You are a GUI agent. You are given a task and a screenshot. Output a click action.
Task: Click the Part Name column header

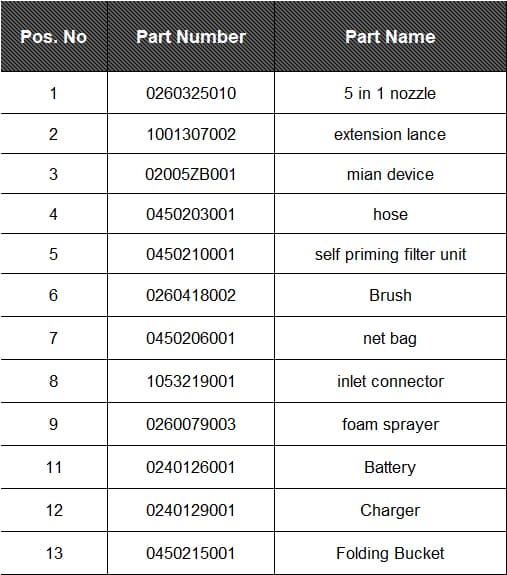click(390, 37)
